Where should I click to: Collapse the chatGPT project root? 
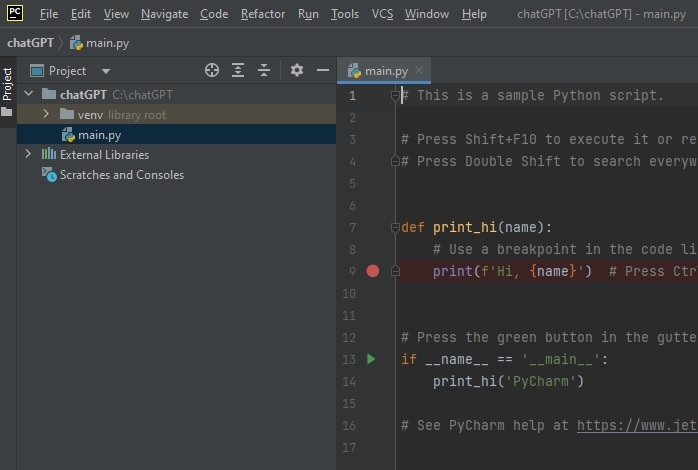[28, 95]
